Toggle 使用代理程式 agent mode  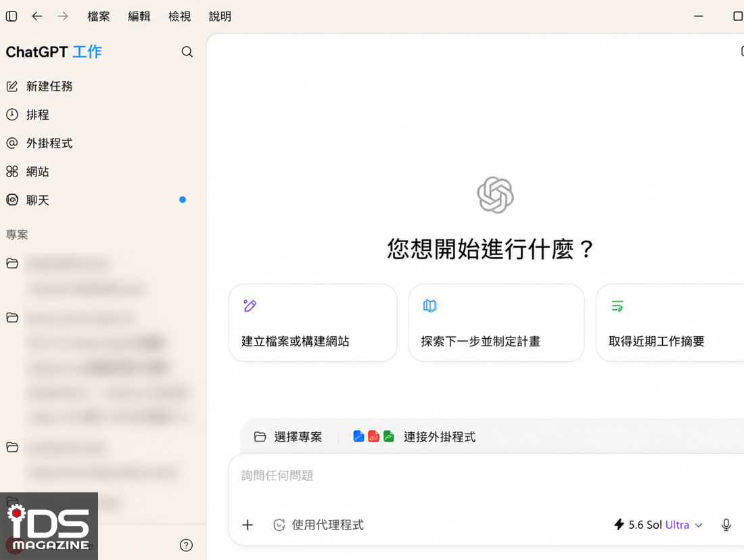point(319,525)
